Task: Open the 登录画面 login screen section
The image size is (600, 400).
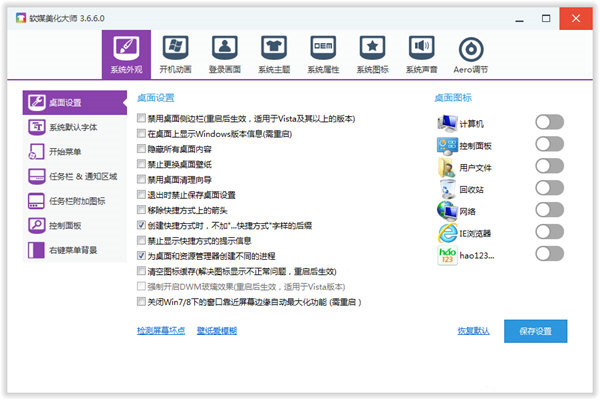Action: click(224, 54)
